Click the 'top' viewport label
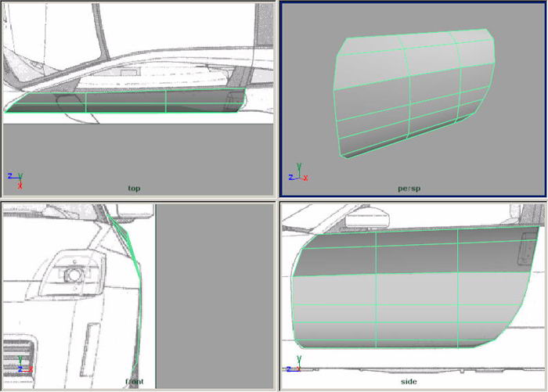The width and height of the screenshot is (548, 392). pyautogui.click(x=136, y=188)
